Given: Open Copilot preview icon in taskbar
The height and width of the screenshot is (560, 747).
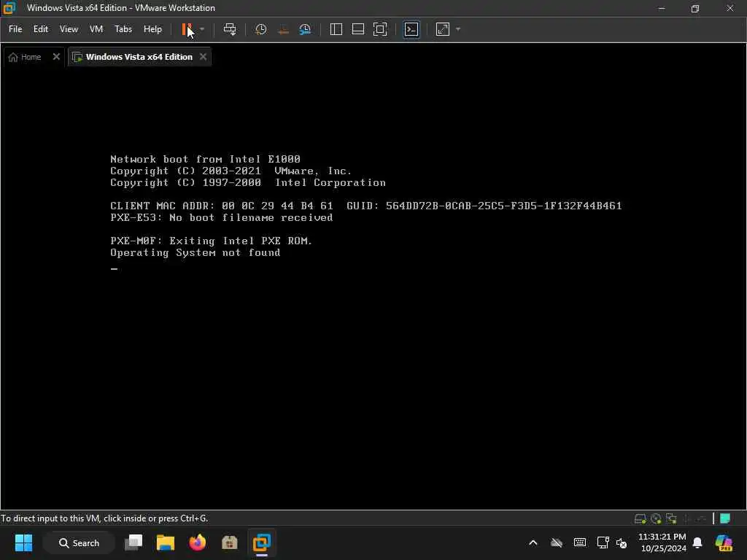Looking at the screenshot, I should coord(724,542).
